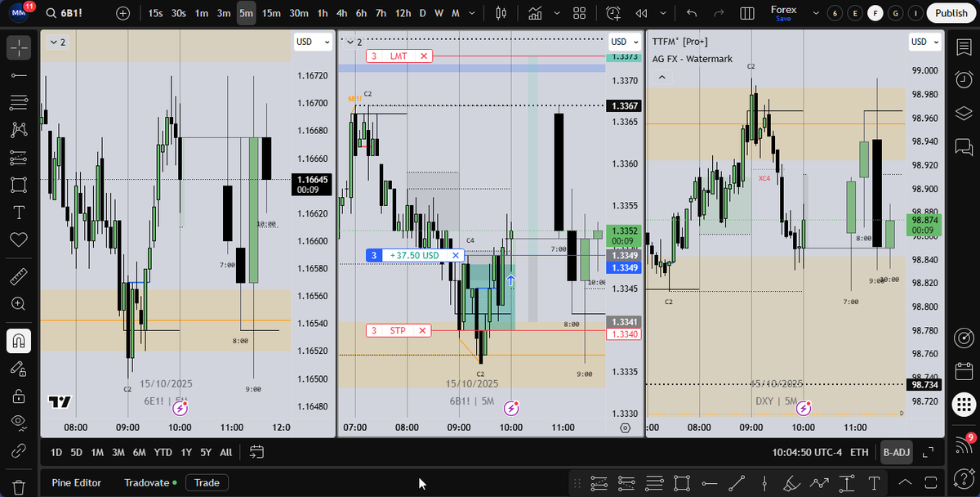Expand the layout management dropdown arrow
The width and height of the screenshot is (980, 497).
click(816, 13)
